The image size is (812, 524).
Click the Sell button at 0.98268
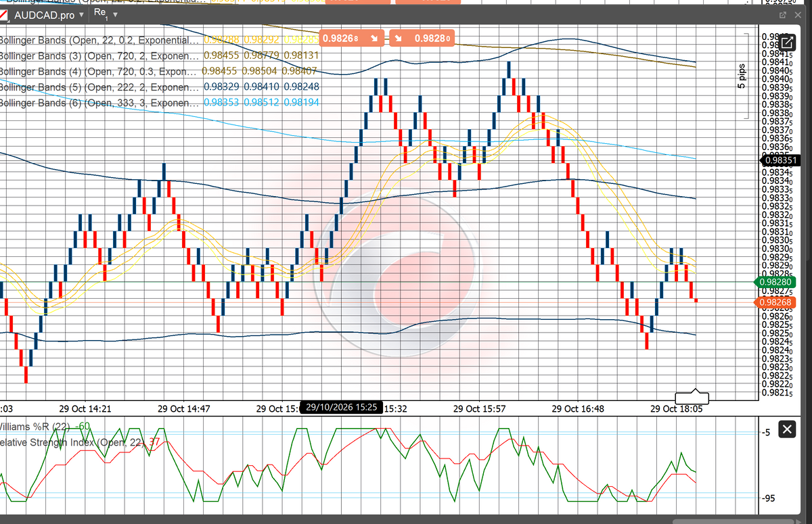[x=353, y=38]
